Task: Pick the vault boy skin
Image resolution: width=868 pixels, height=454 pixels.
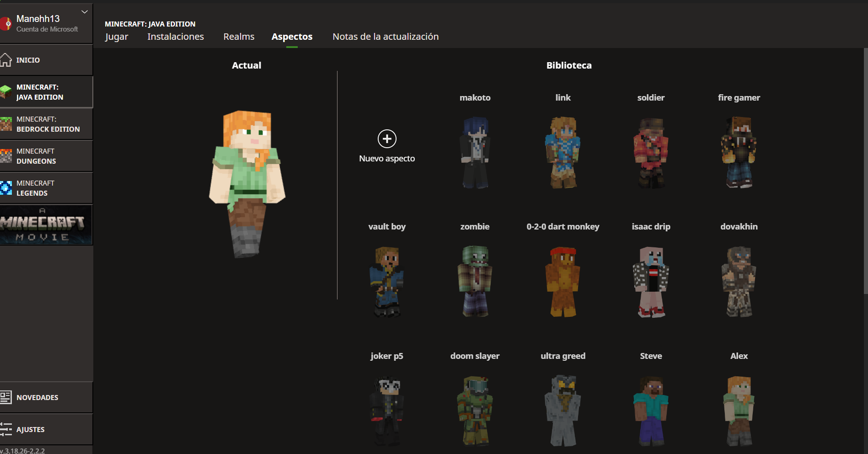Action: [387, 282]
